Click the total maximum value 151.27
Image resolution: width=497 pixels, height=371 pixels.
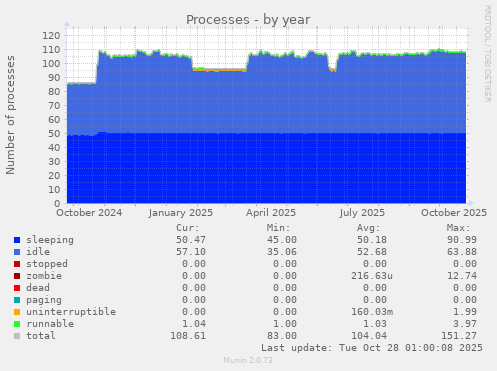(459, 336)
